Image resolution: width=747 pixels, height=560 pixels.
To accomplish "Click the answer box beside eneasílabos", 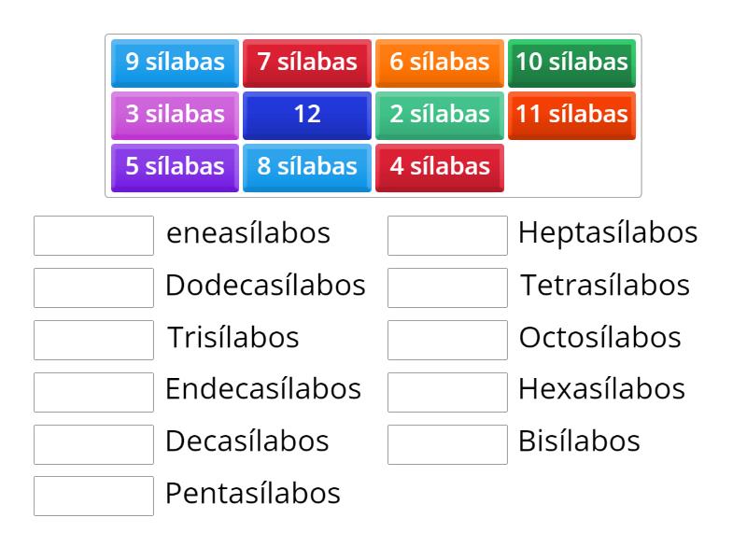I will 92,234.
